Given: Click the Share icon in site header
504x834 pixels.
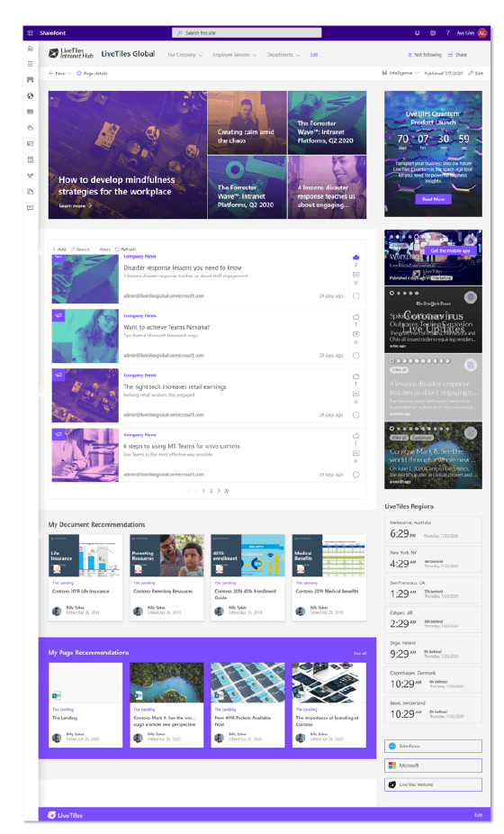Looking at the screenshot, I should (x=450, y=55).
